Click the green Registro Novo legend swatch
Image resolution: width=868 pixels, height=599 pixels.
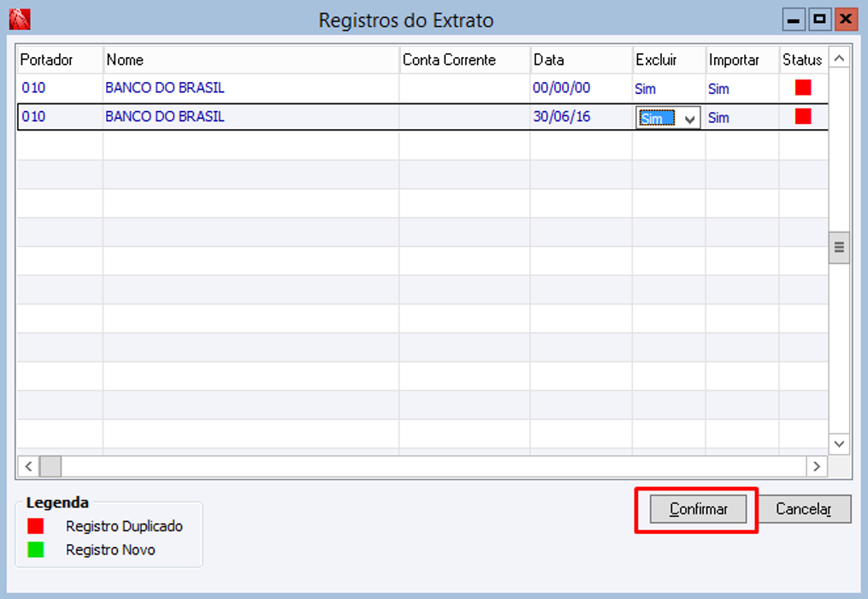tap(35, 549)
